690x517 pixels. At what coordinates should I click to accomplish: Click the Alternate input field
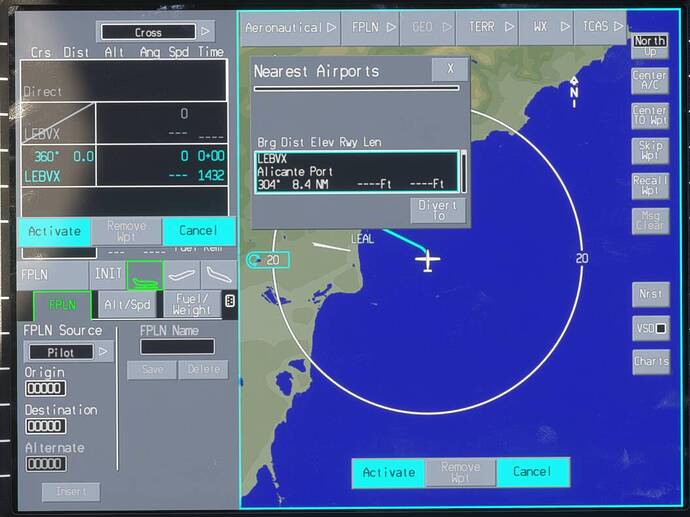tap(46, 464)
